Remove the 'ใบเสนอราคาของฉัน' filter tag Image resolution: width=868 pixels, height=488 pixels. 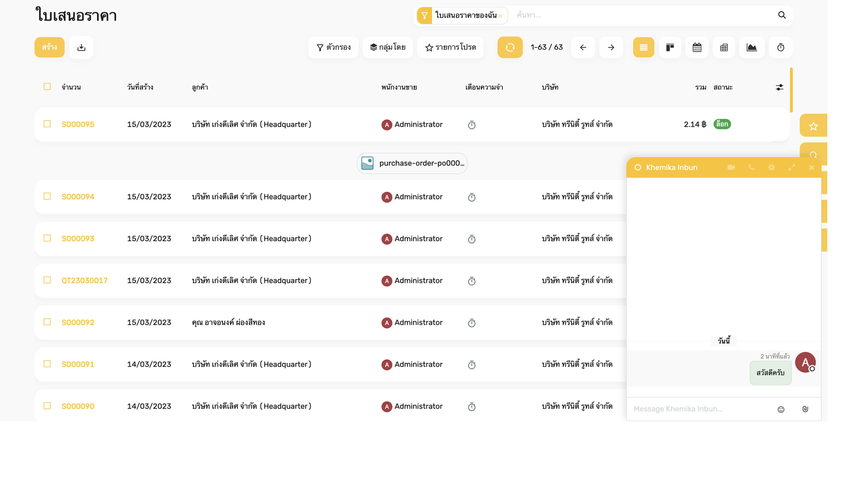500,15
